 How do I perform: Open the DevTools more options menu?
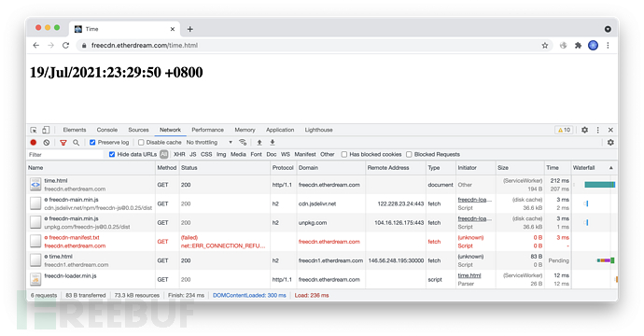598,130
